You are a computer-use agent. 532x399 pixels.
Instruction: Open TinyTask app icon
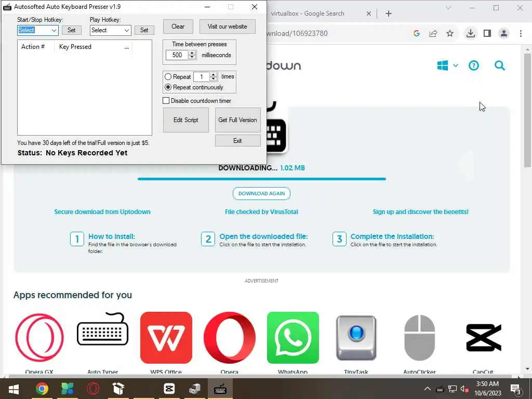click(356, 338)
